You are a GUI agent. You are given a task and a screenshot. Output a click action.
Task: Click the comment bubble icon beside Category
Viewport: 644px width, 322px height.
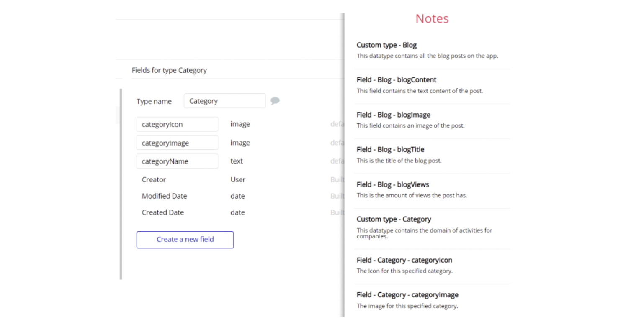(275, 101)
